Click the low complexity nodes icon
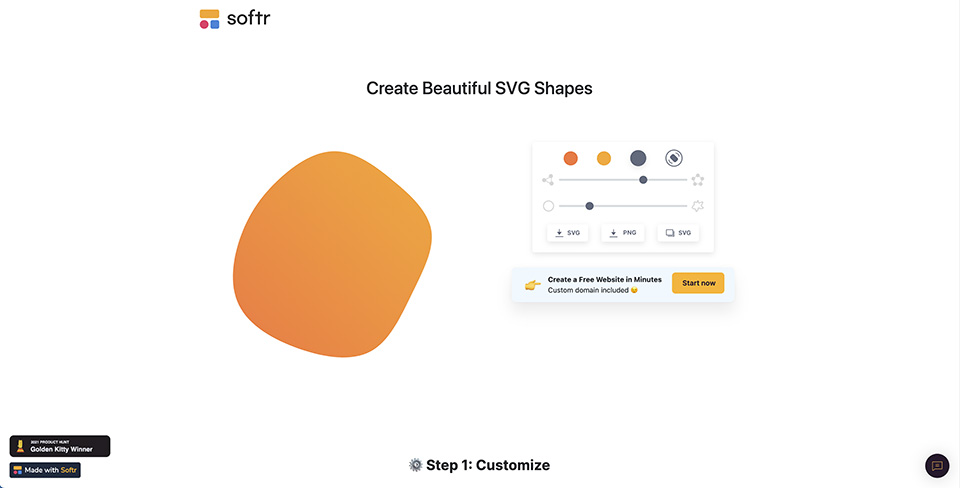 [548, 180]
